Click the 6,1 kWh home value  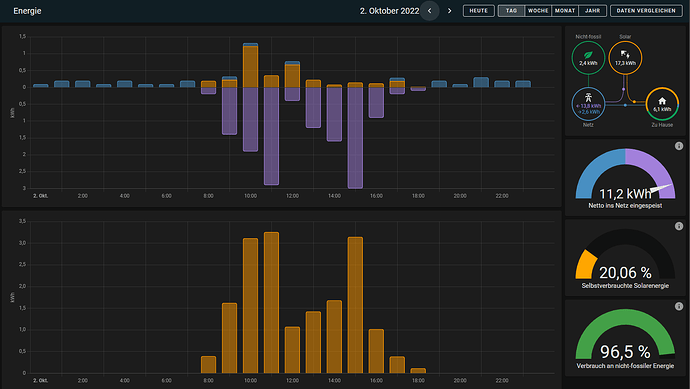coord(662,109)
